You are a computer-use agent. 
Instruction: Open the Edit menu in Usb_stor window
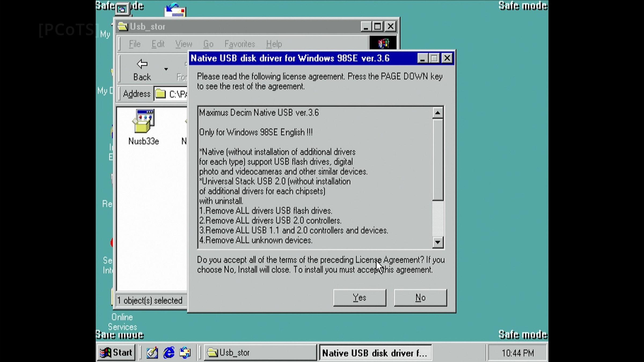pos(158,44)
